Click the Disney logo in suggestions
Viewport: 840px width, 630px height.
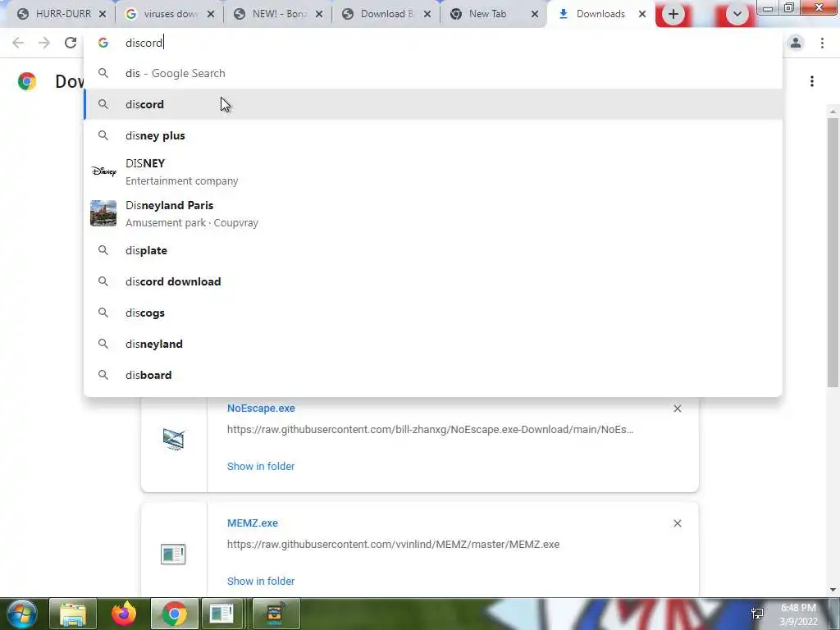[x=103, y=171]
